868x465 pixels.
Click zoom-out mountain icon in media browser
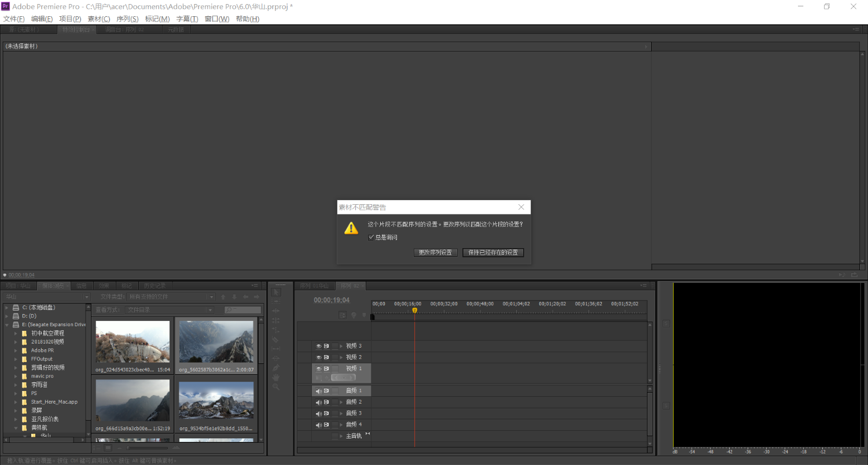click(x=119, y=448)
